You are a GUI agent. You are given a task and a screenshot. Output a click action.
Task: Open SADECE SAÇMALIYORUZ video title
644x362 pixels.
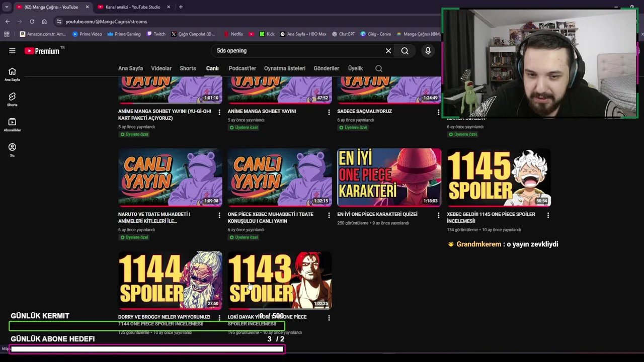point(364,111)
